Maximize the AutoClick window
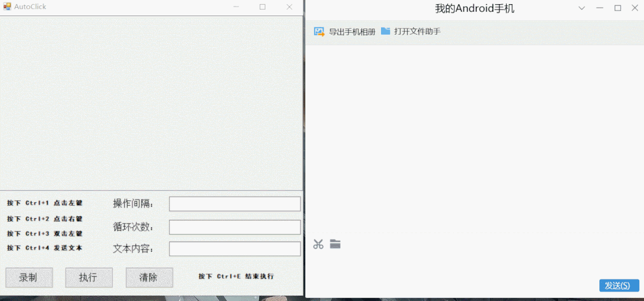Viewport: 644px width, 301px height. point(262,7)
